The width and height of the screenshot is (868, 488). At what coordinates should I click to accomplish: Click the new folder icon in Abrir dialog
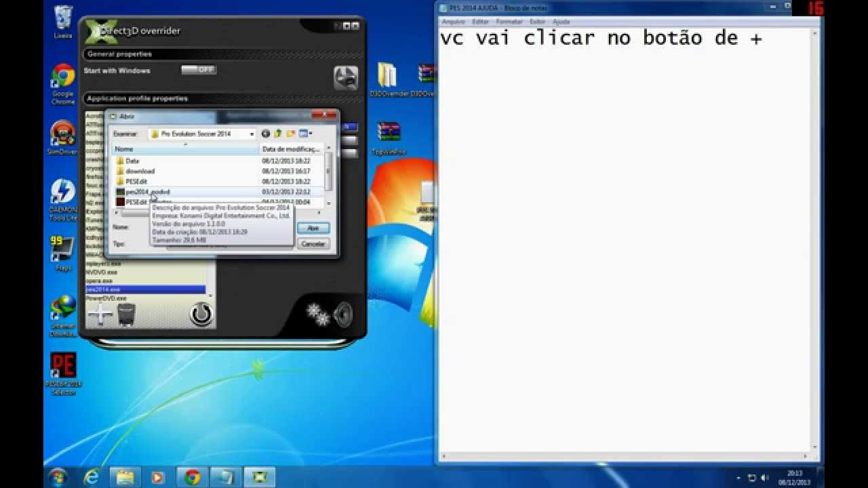coord(290,134)
